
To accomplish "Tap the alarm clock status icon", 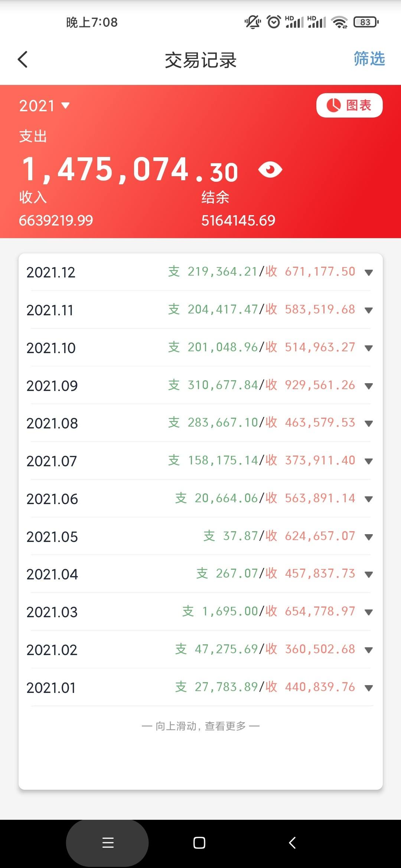I will pos(274,22).
